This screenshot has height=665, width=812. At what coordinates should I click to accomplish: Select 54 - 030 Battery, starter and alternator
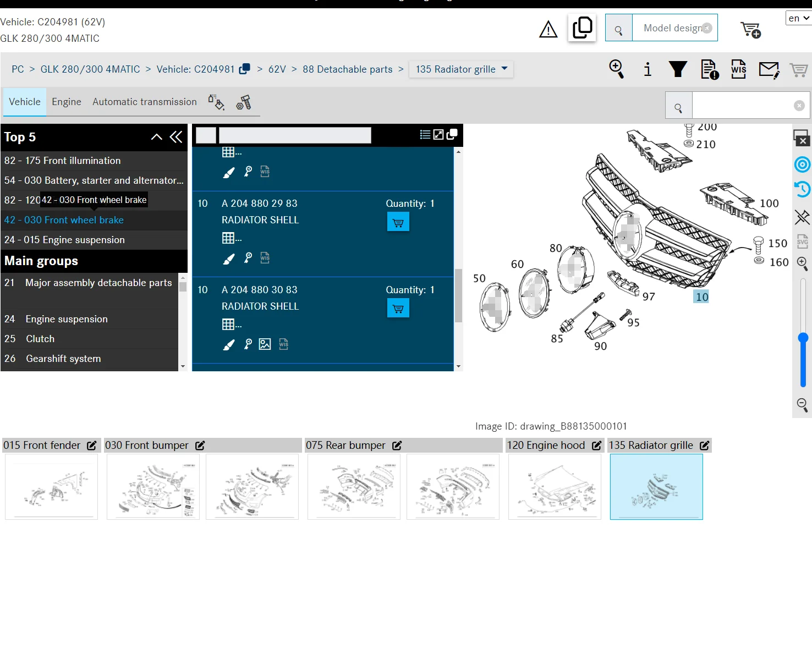(x=94, y=180)
